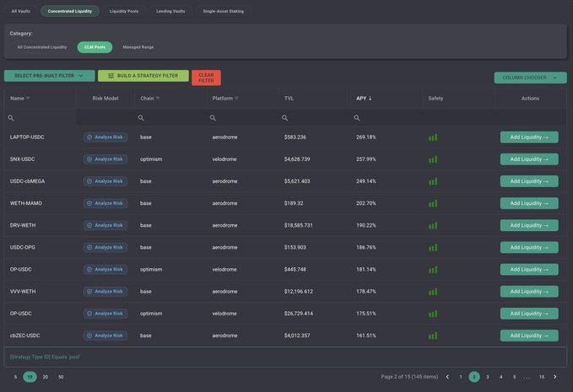Click safety bars icon for USDC-OPG
The image size is (573, 392).
point(433,248)
